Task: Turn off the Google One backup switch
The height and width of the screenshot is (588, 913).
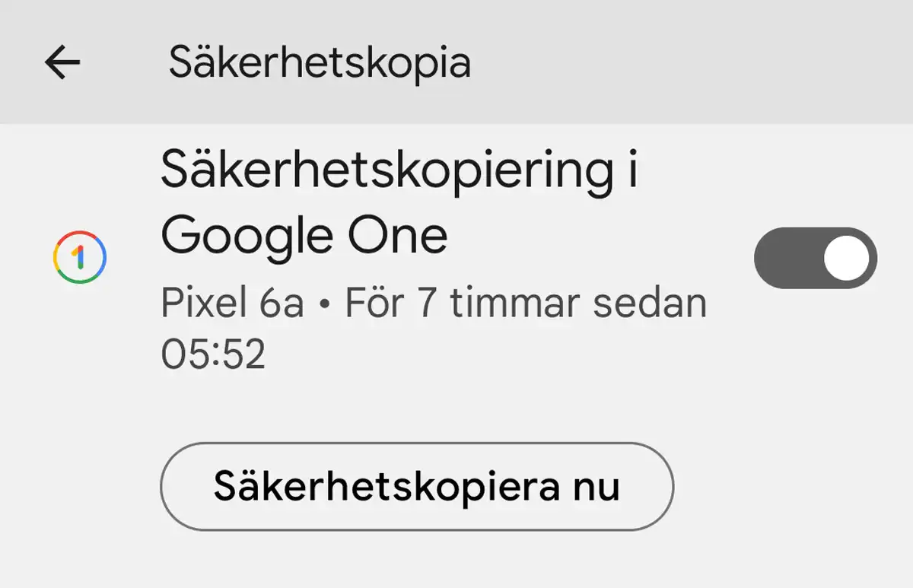Action: [x=816, y=258]
